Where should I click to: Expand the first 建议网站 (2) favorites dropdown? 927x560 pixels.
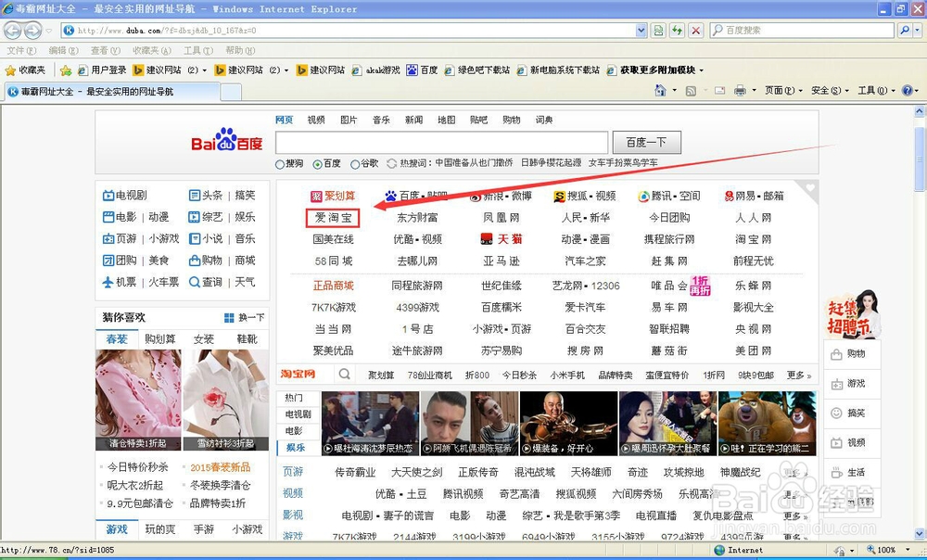[205, 70]
